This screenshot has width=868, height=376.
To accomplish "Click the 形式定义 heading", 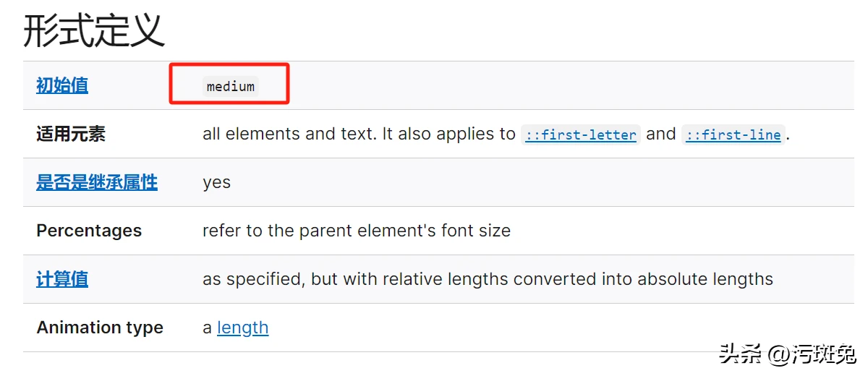I will [94, 30].
